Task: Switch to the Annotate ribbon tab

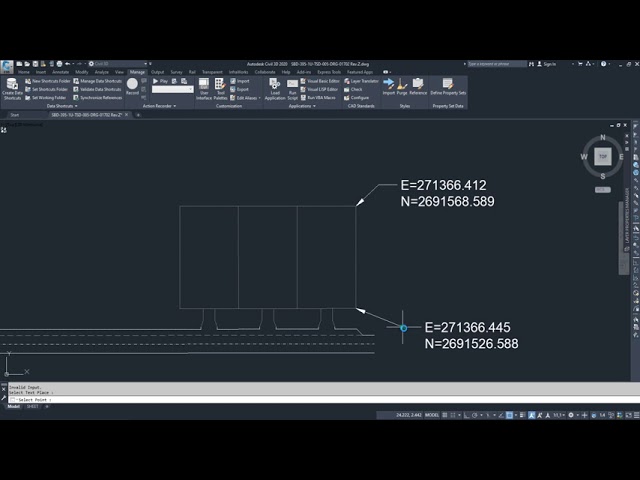Action: pos(60,72)
